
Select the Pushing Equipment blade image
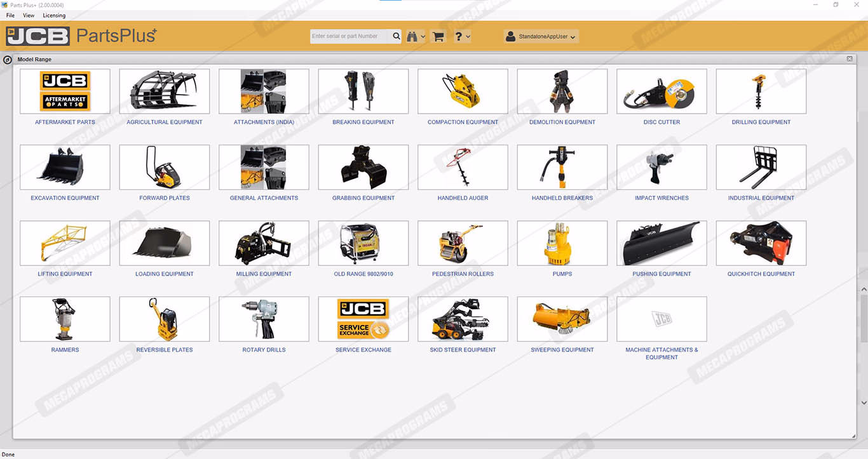point(661,243)
